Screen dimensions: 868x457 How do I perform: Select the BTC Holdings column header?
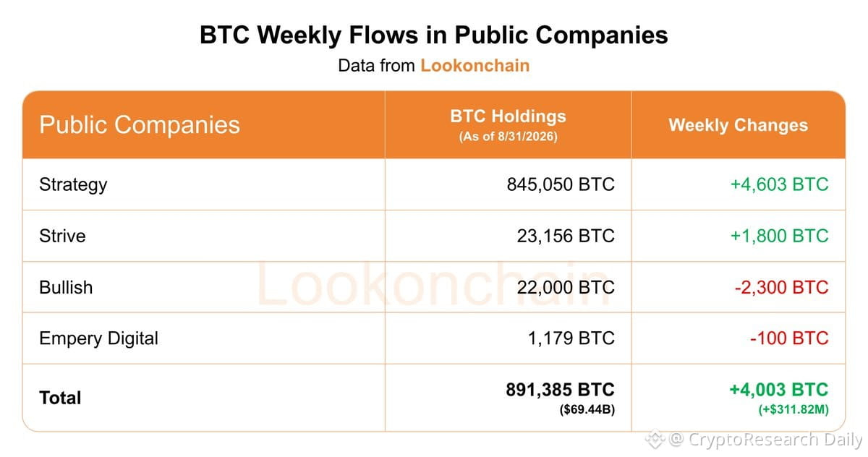click(508, 124)
